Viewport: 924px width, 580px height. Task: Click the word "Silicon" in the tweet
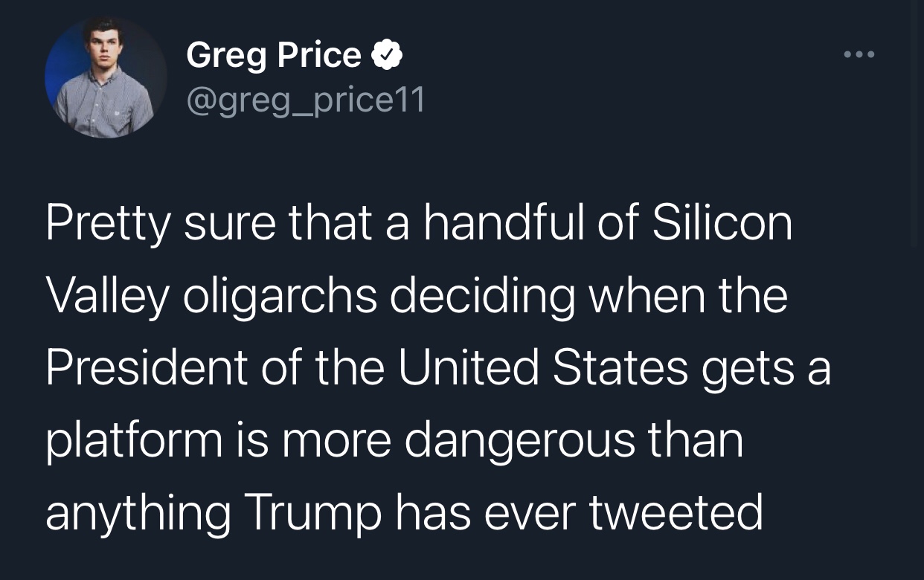click(x=723, y=224)
